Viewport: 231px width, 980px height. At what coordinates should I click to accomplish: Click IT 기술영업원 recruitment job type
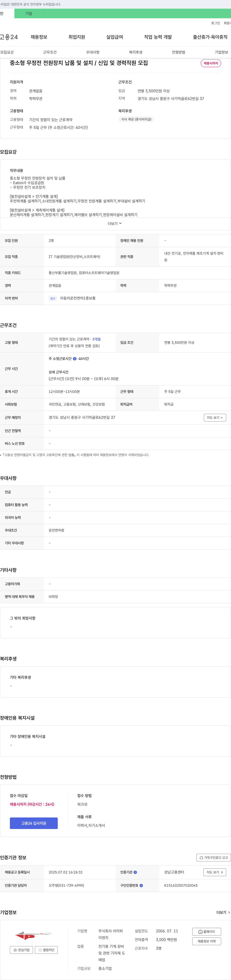click(74, 257)
